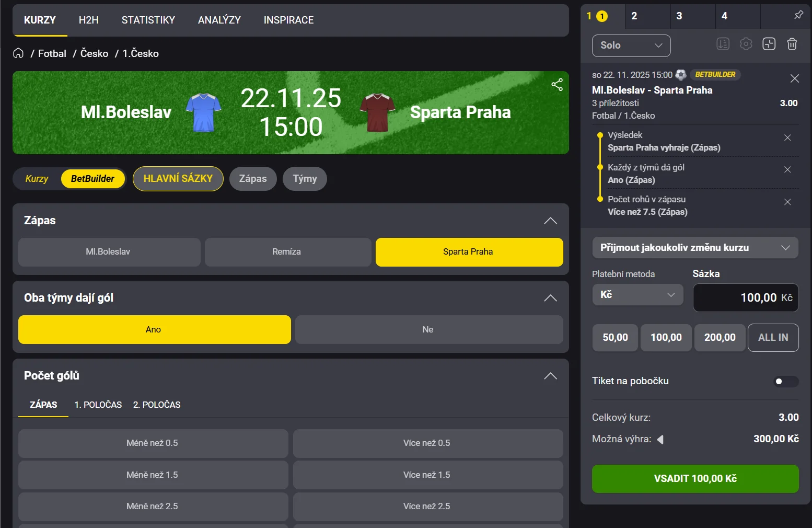Switch to 1. POLOČAS goals tab
812x528 pixels.
point(98,405)
